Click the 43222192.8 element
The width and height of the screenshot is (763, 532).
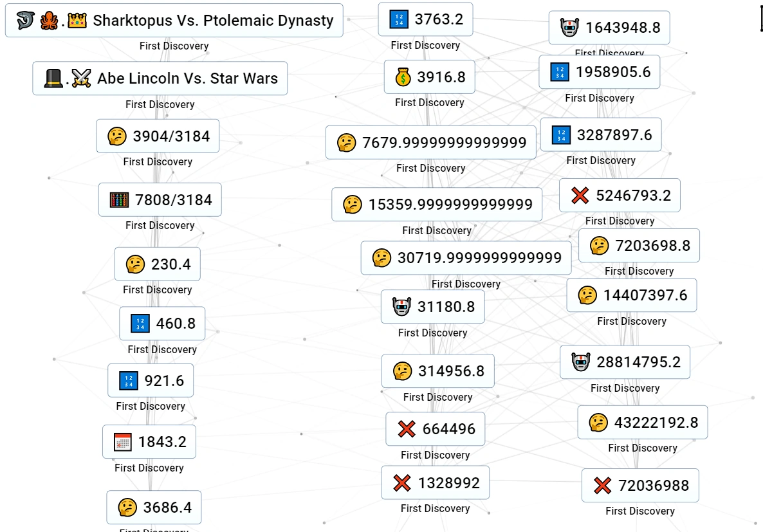pyautogui.click(x=642, y=422)
